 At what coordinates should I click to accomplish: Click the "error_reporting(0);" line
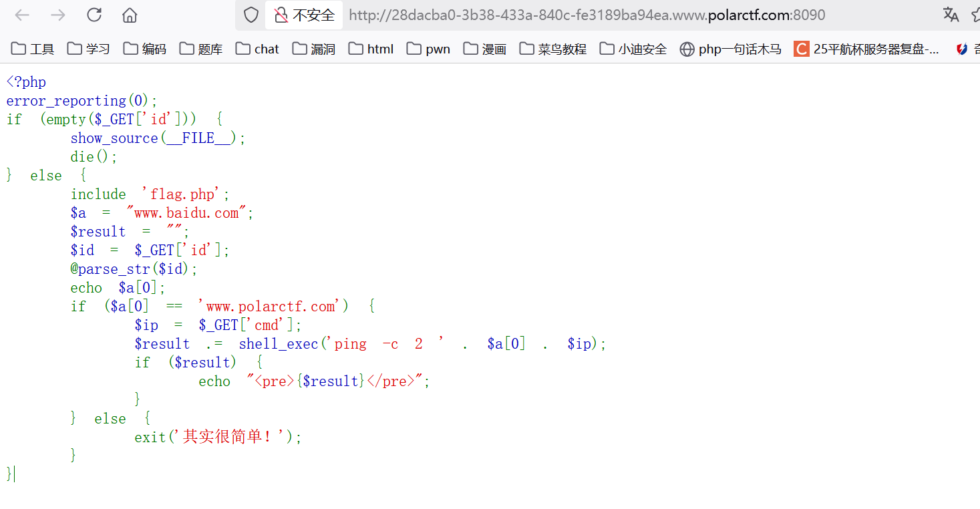click(x=82, y=101)
